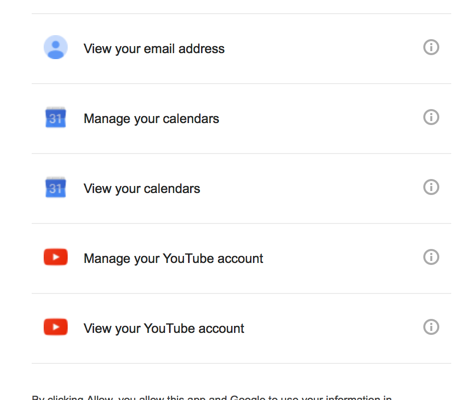Screen dimensions: 470x400
Task: Select the 'View your YouTube account' text
Action: (x=164, y=329)
